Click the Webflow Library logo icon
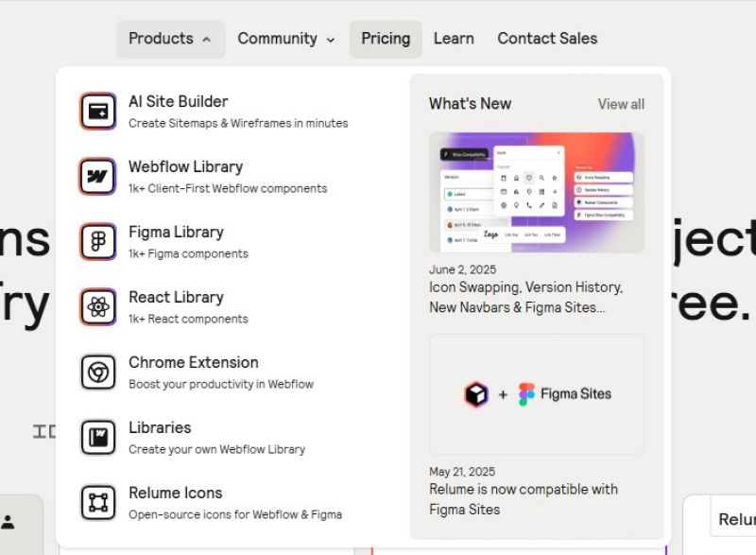 (98, 177)
